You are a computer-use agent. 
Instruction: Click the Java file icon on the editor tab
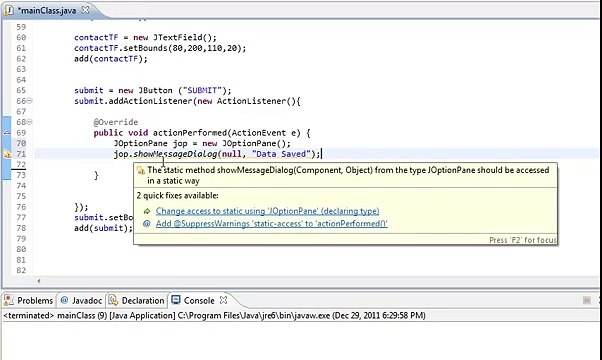coord(9,10)
